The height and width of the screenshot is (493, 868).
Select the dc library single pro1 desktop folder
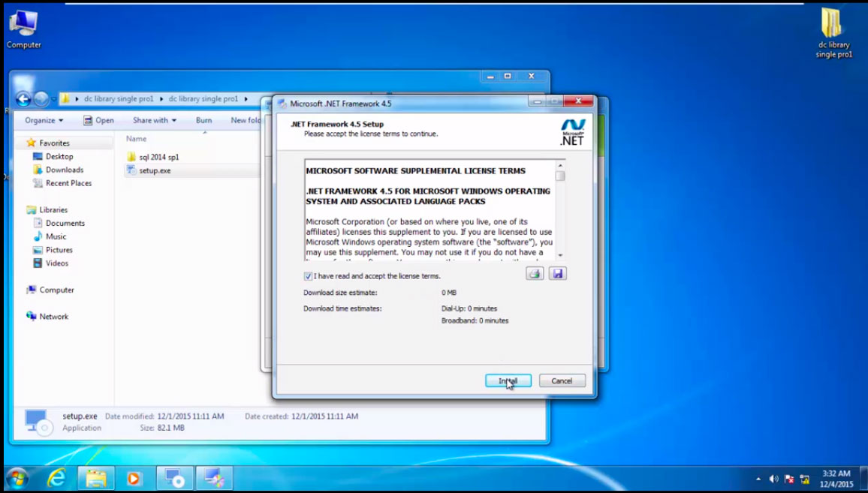tap(833, 33)
